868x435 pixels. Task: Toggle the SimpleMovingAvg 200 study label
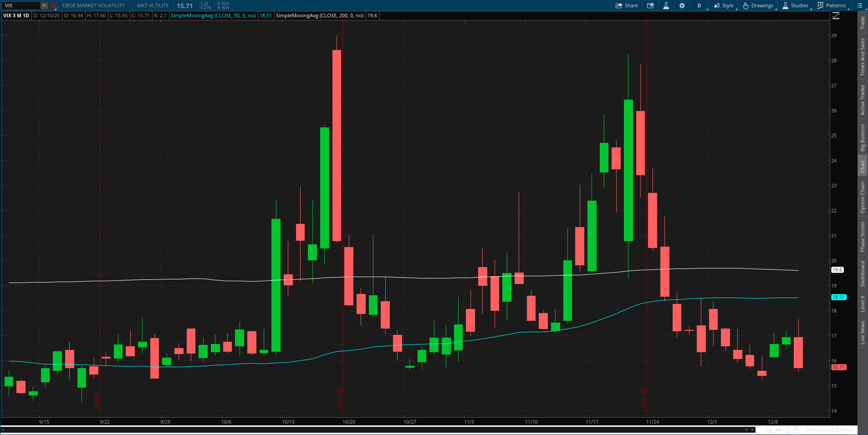coord(320,15)
